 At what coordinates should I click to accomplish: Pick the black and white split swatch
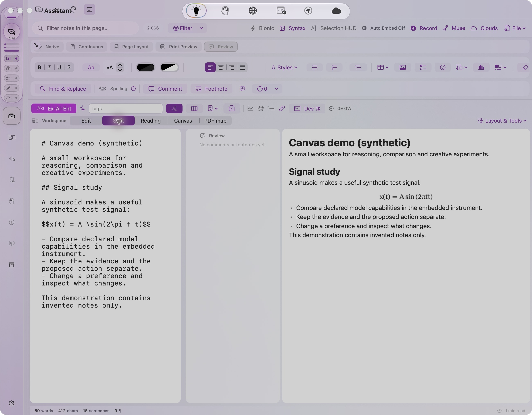[x=169, y=68]
